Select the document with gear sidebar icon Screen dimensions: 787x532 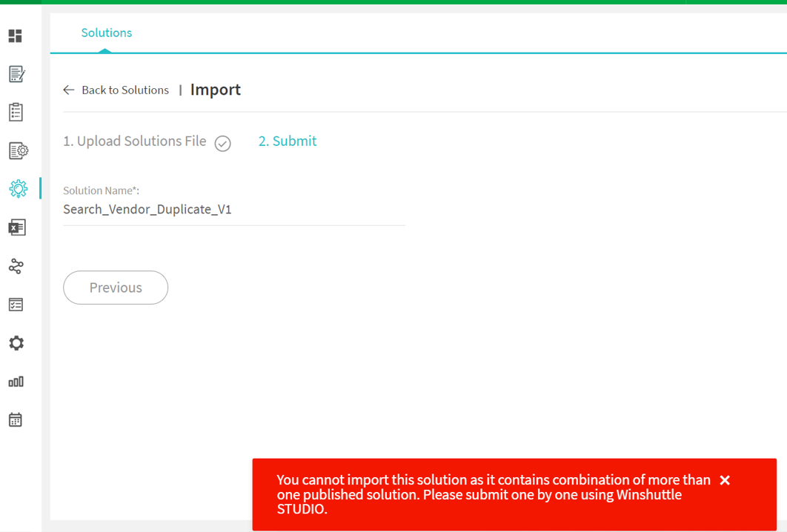(19, 150)
